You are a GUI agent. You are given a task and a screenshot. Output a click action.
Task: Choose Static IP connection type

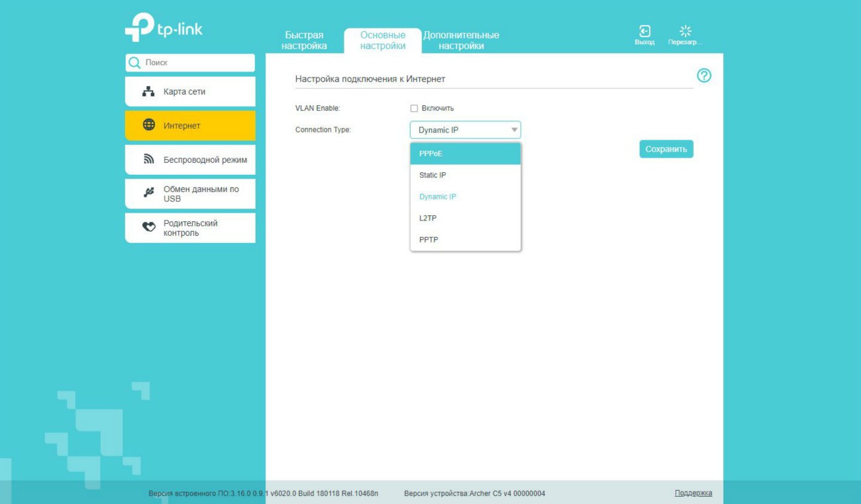(x=465, y=175)
